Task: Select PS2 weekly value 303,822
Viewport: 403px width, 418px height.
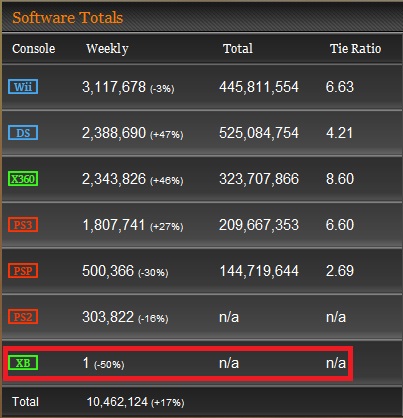Action: click(x=108, y=317)
